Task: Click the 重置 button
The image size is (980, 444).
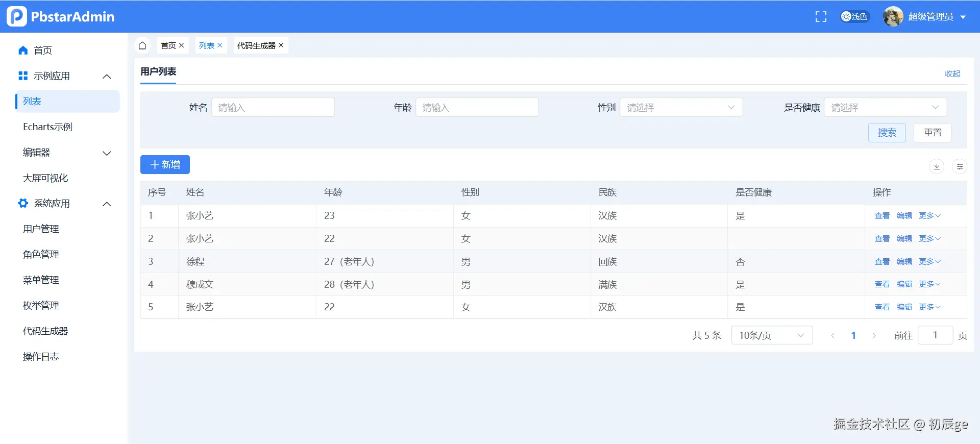Action: pyautogui.click(x=933, y=133)
